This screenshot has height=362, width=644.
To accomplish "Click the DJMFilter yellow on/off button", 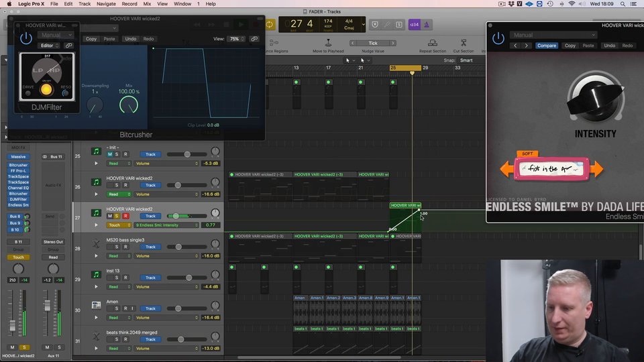I will (x=46, y=89).
